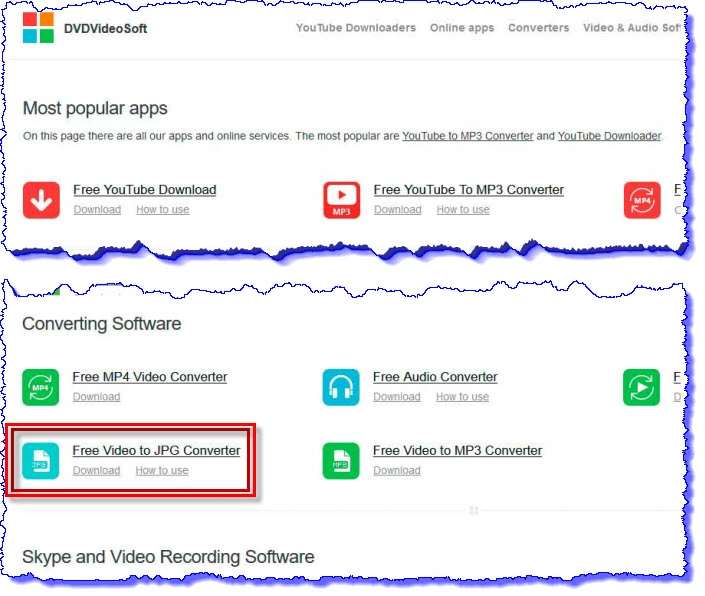The height and width of the screenshot is (596, 705).
Task: Open the Free YouTube Download title link
Action: [145, 190]
